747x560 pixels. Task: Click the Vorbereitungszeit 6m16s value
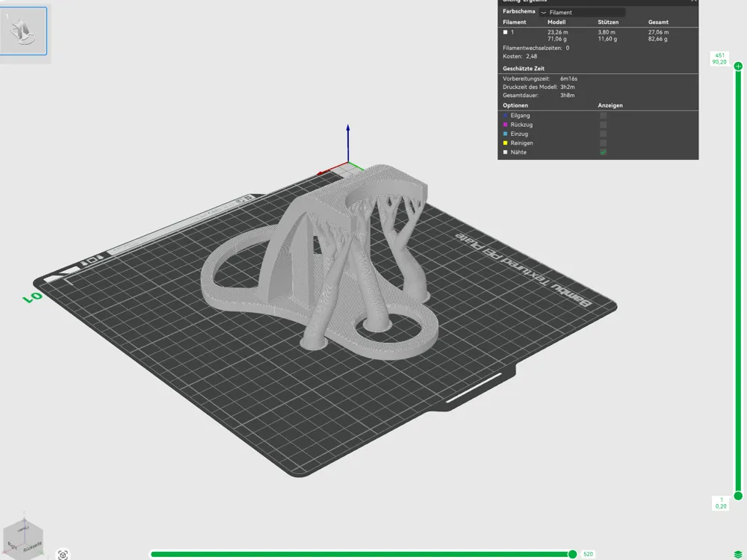[568, 78]
